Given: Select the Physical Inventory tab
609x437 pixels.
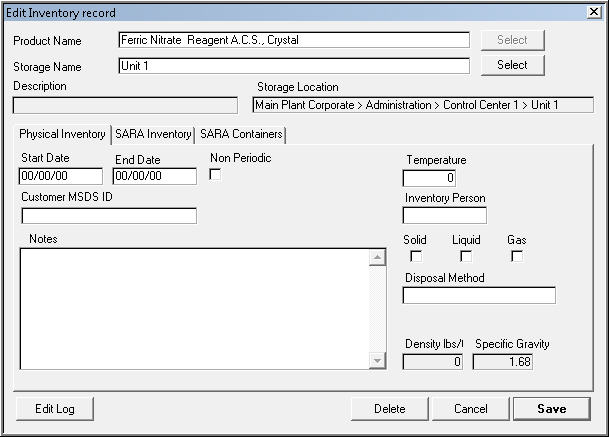Looking at the screenshot, I should (62, 134).
